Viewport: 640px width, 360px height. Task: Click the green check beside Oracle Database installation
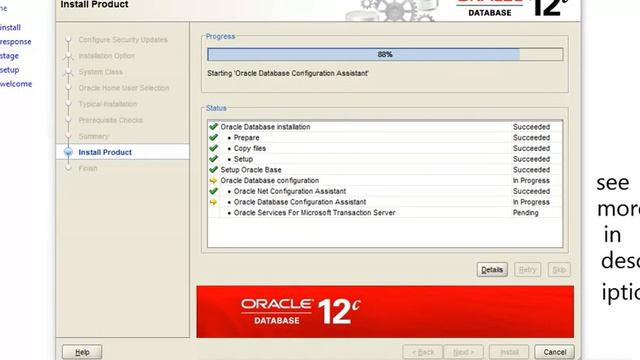coord(213,127)
